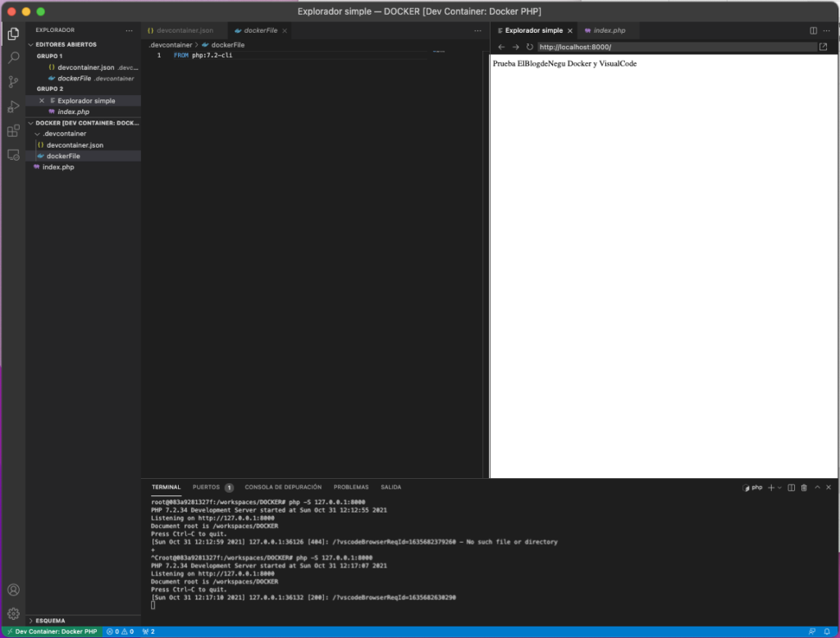Open the Remote Explorer view
This screenshot has width=840, height=638.
pos(12,155)
